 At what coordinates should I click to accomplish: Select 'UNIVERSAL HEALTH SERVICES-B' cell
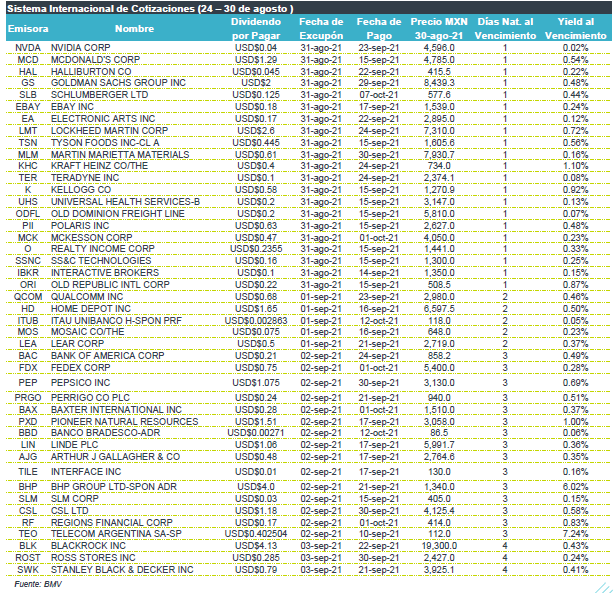125,202
